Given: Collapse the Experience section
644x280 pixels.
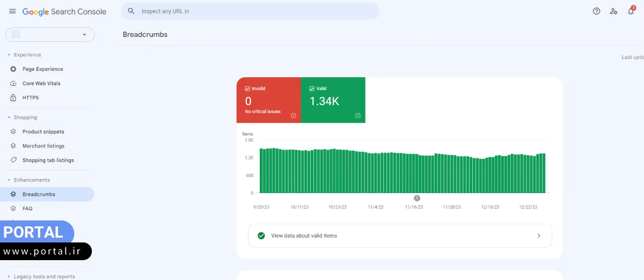Looking at the screenshot, I should [9, 55].
